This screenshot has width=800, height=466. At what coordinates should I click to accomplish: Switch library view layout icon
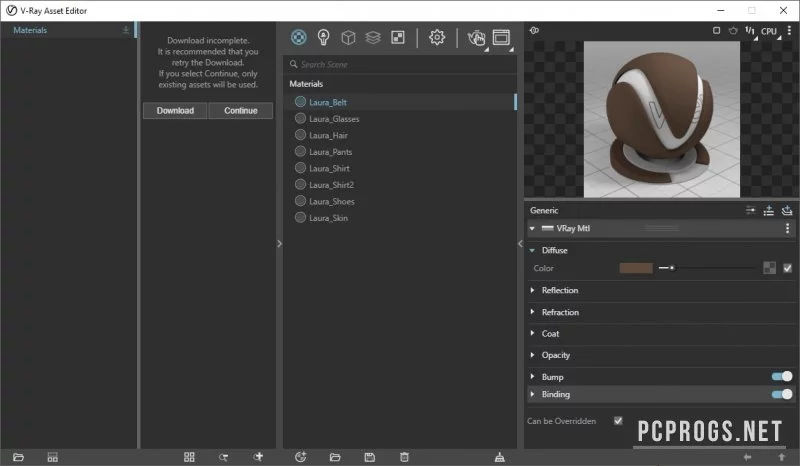pos(53,457)
